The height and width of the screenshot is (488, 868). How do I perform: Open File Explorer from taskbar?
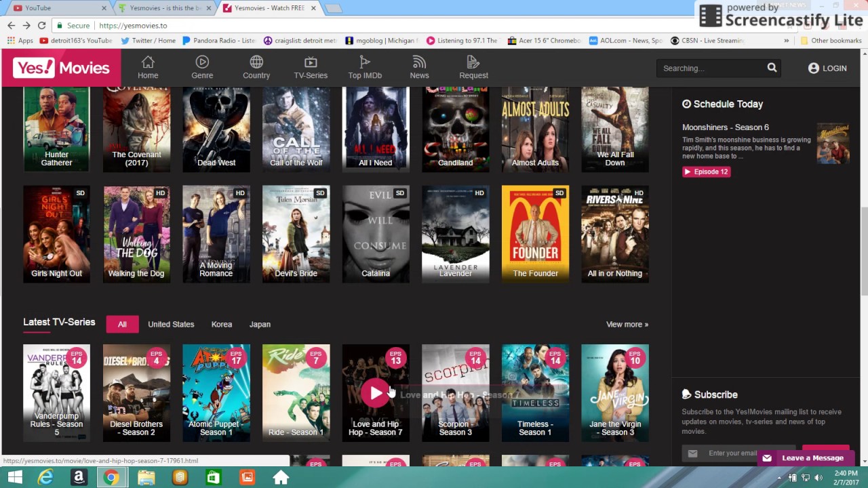[146, 478]
